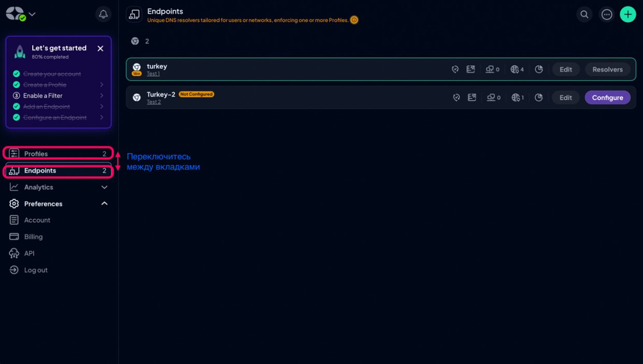
Task: Click the orange info icon after description
Action: [x=354, y=20]
